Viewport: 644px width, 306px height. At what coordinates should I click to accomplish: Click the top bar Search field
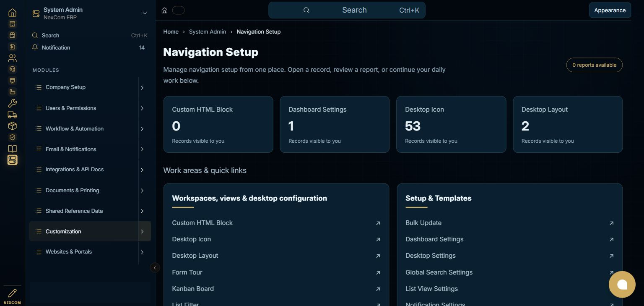point(347,10)
